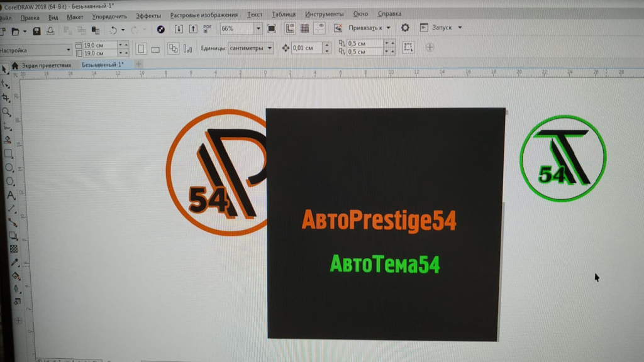Open the Привязать к dropdown
The width and height of the screenshot is (644, 362).
point(370,28)
